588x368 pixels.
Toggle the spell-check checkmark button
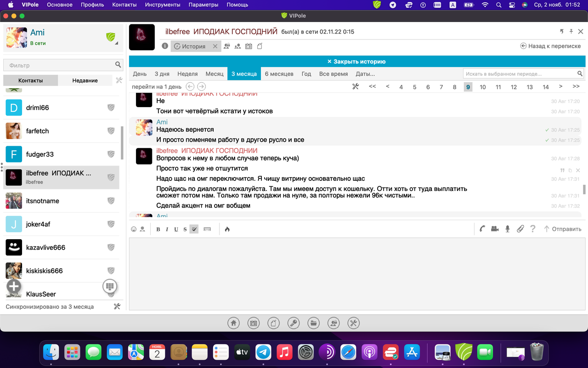click(194, 229)
